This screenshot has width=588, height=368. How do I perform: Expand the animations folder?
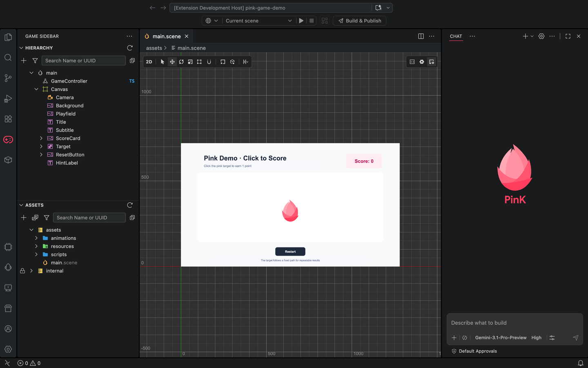coord(36,238)
